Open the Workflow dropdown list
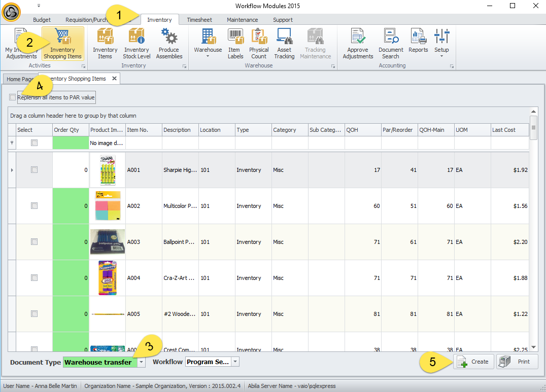The image size is (546, 392). [x=235, y=362]
